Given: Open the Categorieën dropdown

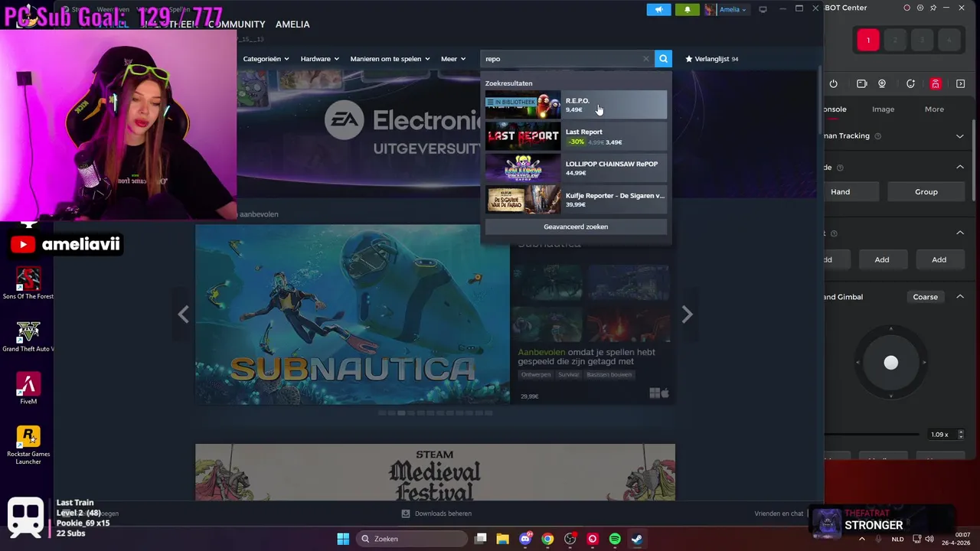Looking at the screenshot, I should coord(266,59).
